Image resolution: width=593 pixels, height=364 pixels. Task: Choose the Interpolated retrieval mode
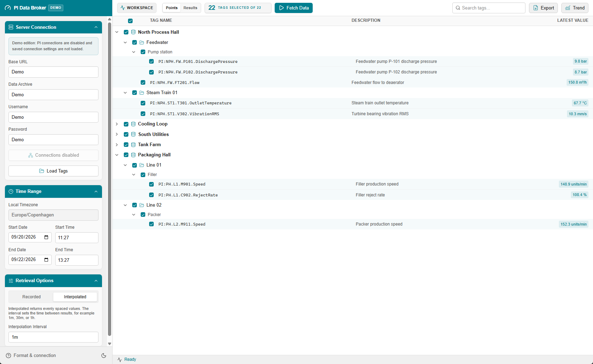75,297
